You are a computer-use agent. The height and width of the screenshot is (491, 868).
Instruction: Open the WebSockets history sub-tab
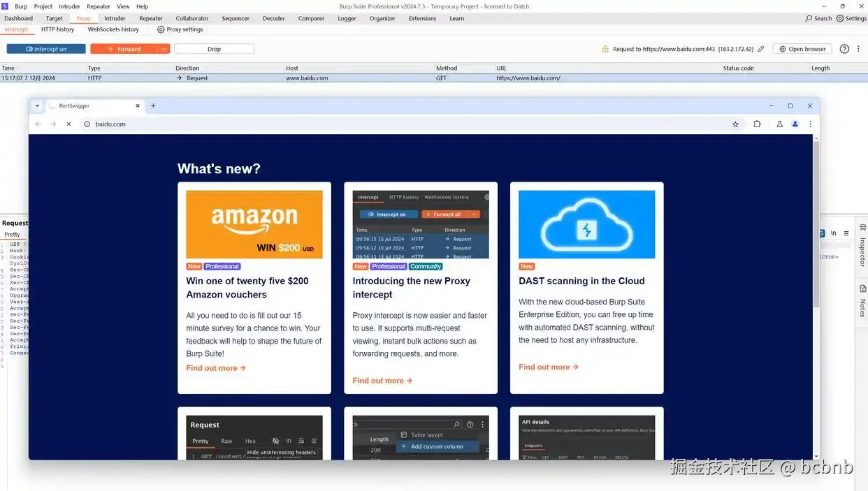point(113,29)
